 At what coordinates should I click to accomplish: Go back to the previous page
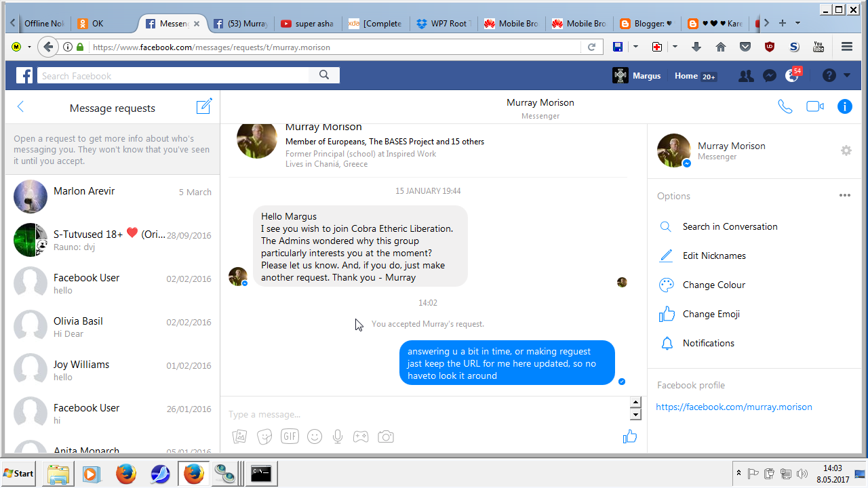click(47, 47)
